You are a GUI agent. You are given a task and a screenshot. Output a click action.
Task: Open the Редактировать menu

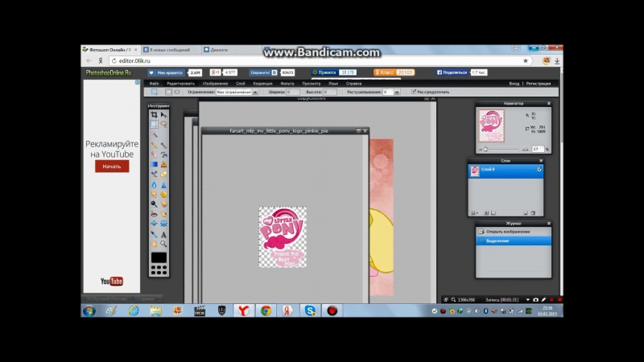point(180,84)
